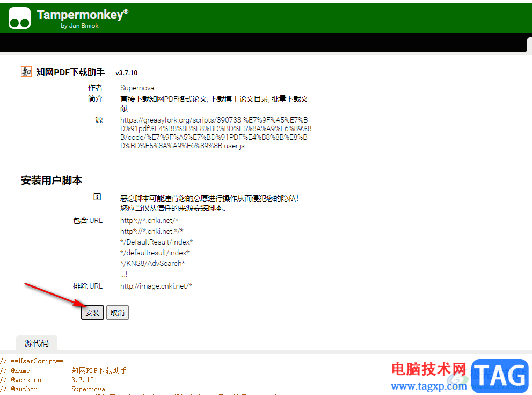This screenshot has height=395, width=532.
Task: Click the ellipsis '...!' under include URLs
Action: tap(123, 274)
